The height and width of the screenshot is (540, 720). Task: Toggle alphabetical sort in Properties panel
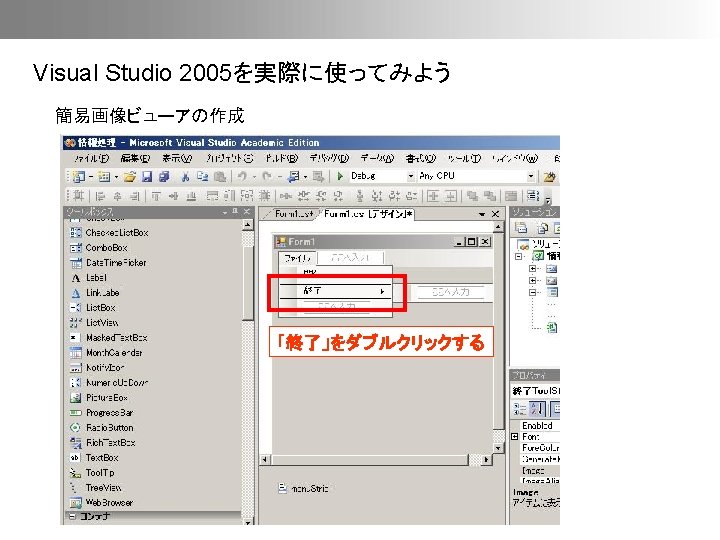(x=536, y=408)
